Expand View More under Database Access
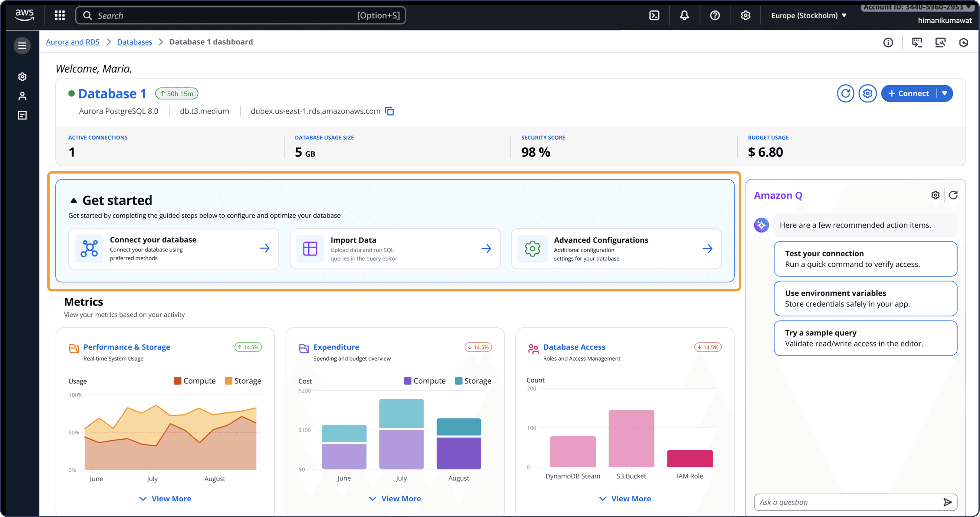The image size is (980, 517). click(x=625, y=498)
